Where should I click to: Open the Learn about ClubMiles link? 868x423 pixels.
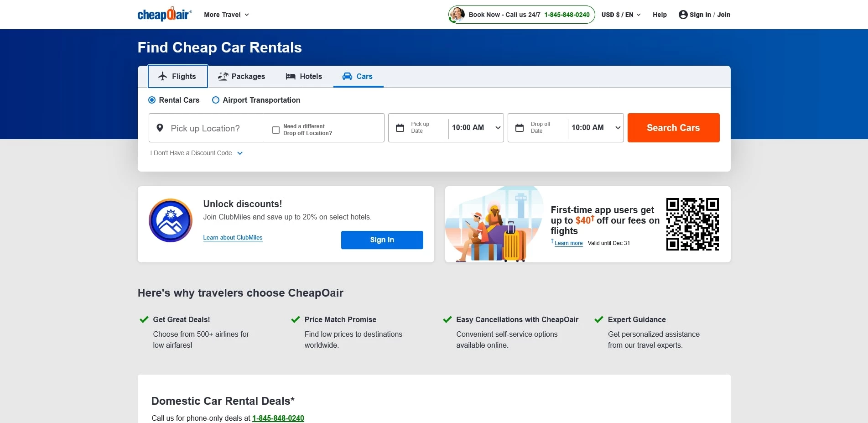click(233, 238)
